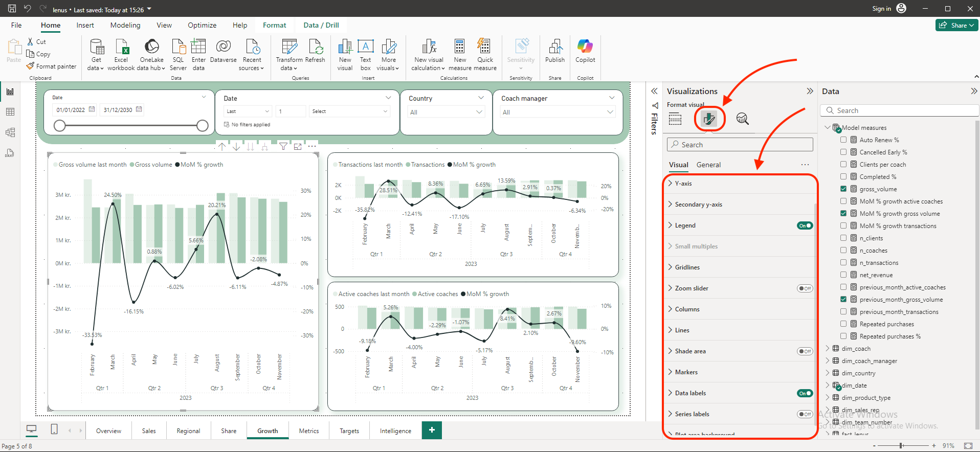The height and width of the screenshot is (452, 980).
Task: Create a Quick measure
Action: pos(485,55)
